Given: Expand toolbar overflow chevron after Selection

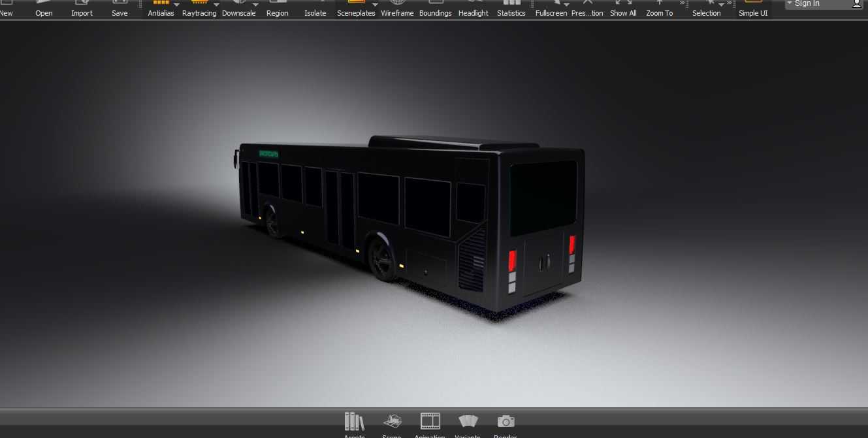Looking at the screenshot, I should (x=730, y=3).
